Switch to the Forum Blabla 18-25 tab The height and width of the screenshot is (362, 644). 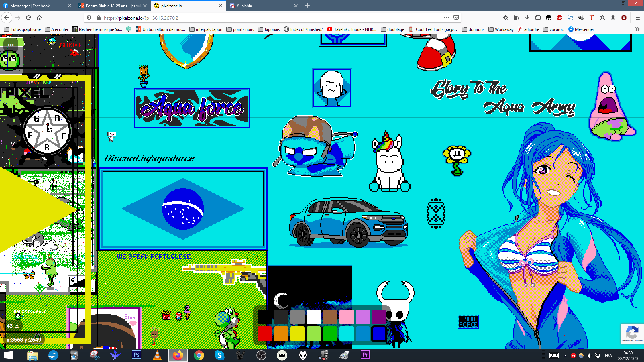(x=111, y=6)
